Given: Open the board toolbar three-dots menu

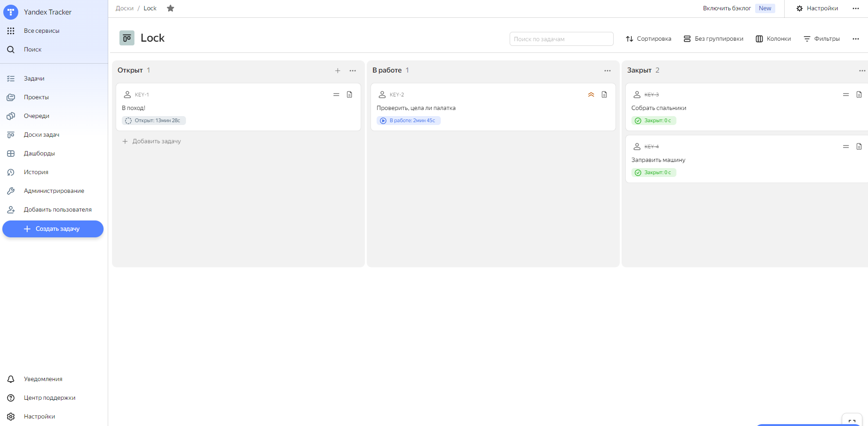Looking at the screenshot, I should click(856, 39).
